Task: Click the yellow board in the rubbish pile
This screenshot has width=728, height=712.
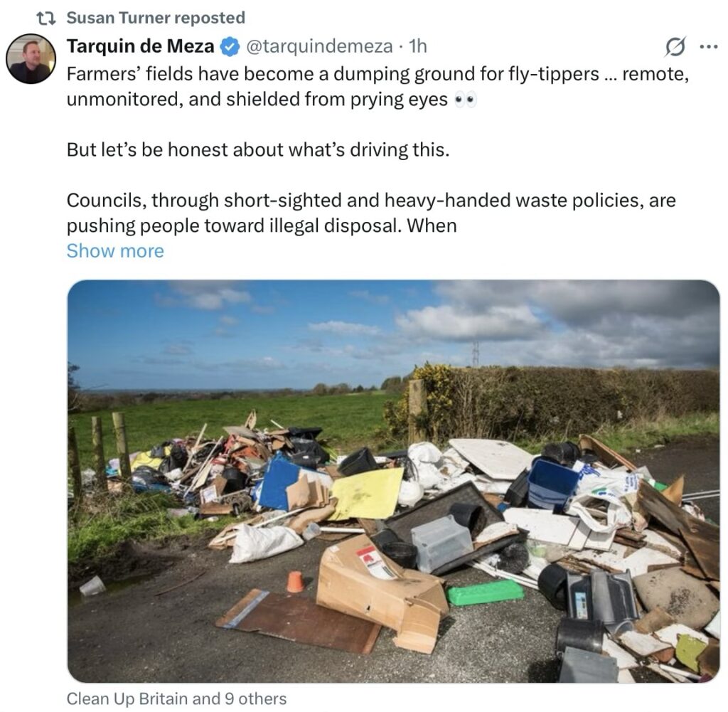Action: pos(367,492)
